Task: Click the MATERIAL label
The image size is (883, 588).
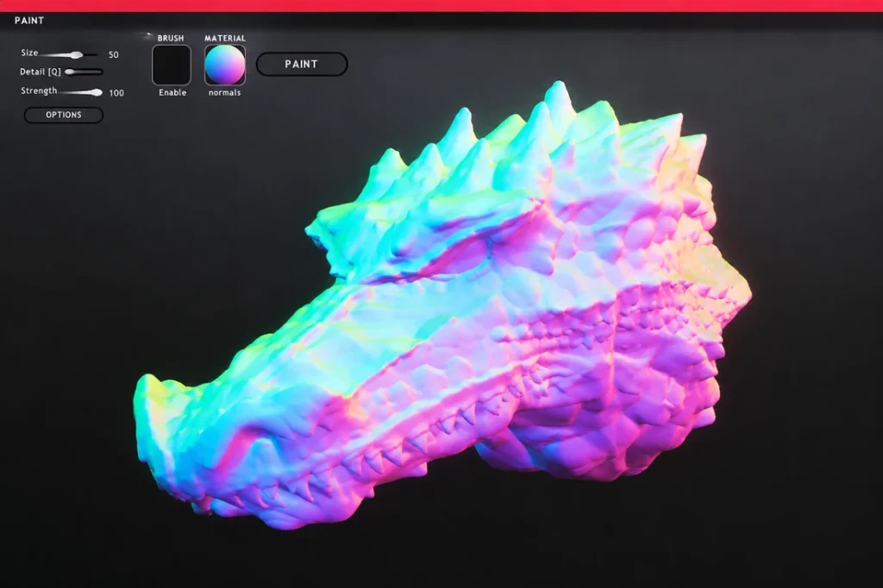Action: pyautogui.click(x=225, y=38)
